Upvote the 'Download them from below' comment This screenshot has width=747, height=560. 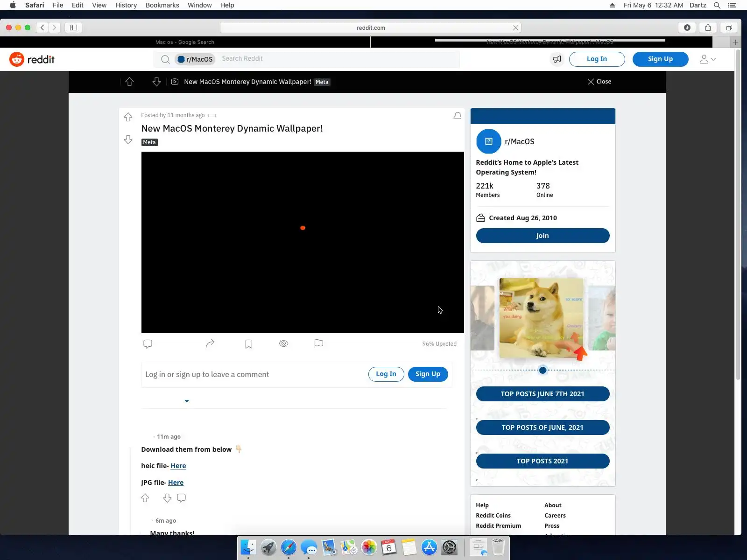pyautogui.click(x=145, y=498)
